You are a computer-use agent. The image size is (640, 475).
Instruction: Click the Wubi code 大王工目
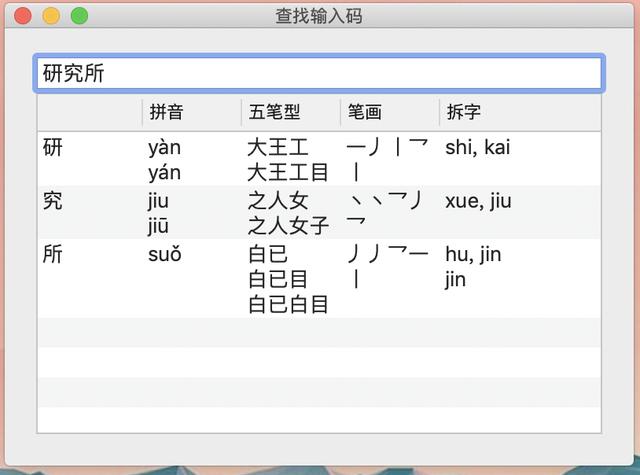point(288,173)
